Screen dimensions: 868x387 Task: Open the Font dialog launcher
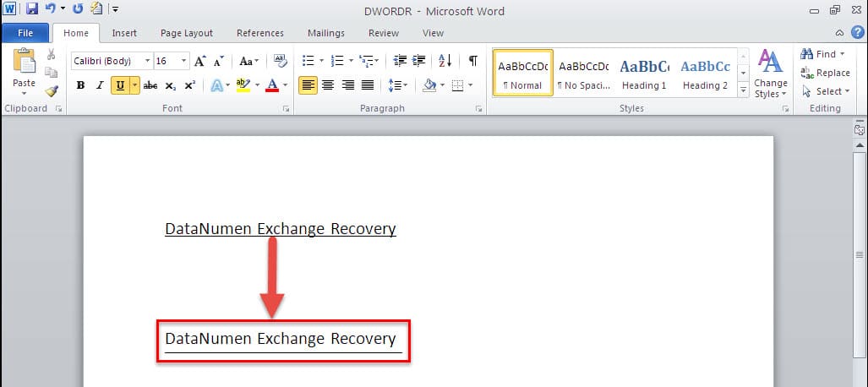click(x=286, y=109)
